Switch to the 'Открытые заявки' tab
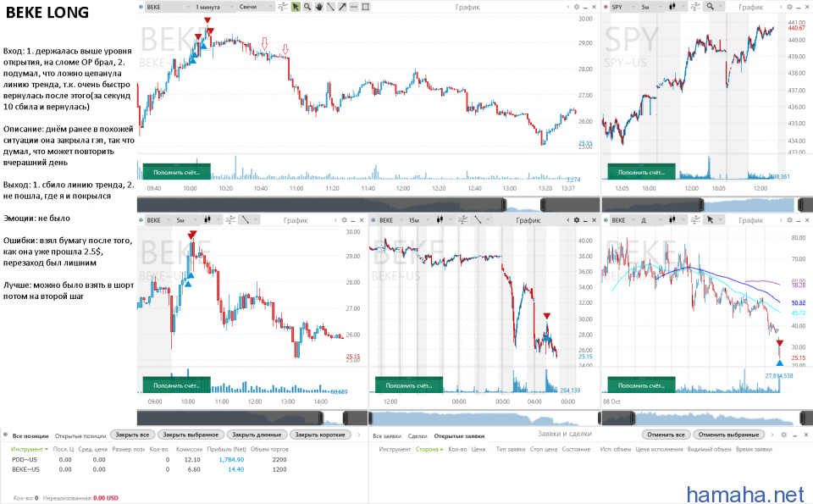This screenshot has height=504, width=813. pos(459,436)
